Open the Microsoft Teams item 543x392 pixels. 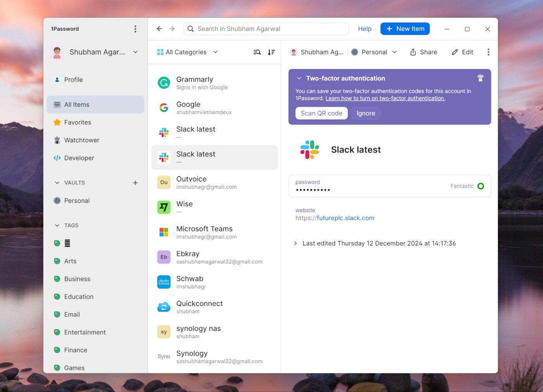point(214,232)
